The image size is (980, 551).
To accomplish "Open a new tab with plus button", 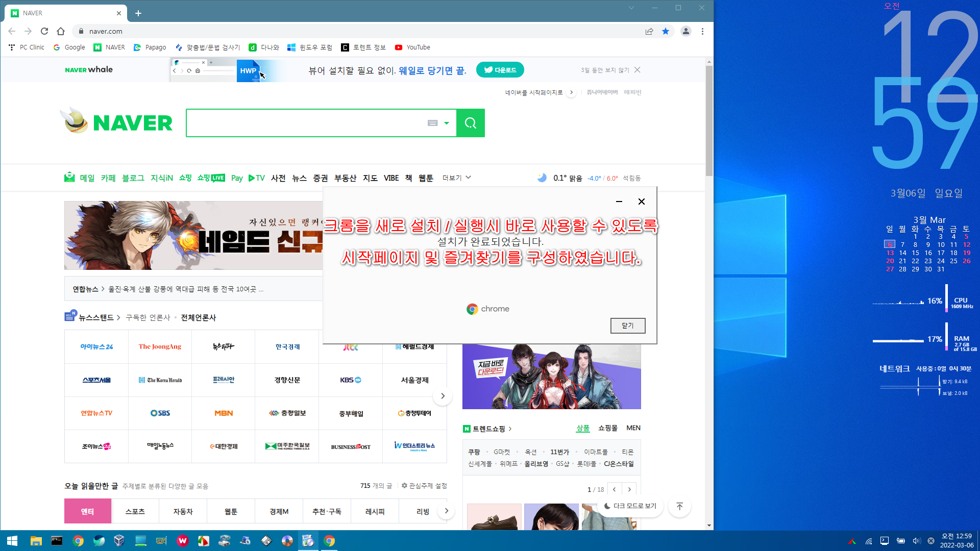I will [x=138, y=13].
